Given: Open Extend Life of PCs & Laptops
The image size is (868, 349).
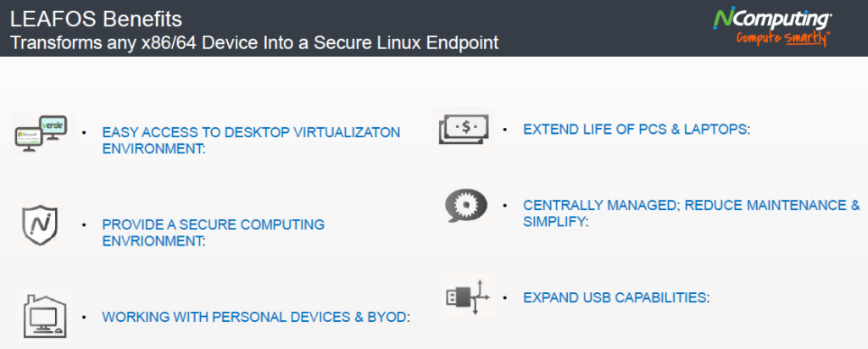Looking at the screenshot, I should (636, 130).
